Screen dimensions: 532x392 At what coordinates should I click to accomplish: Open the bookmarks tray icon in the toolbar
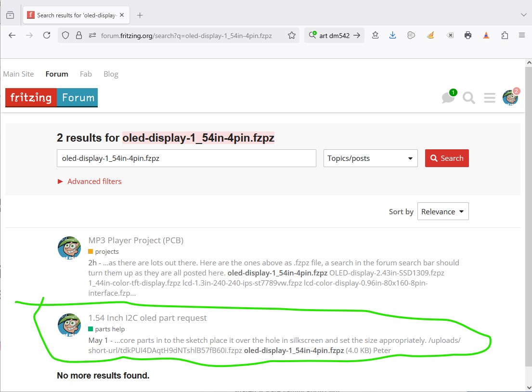(375, 35)
